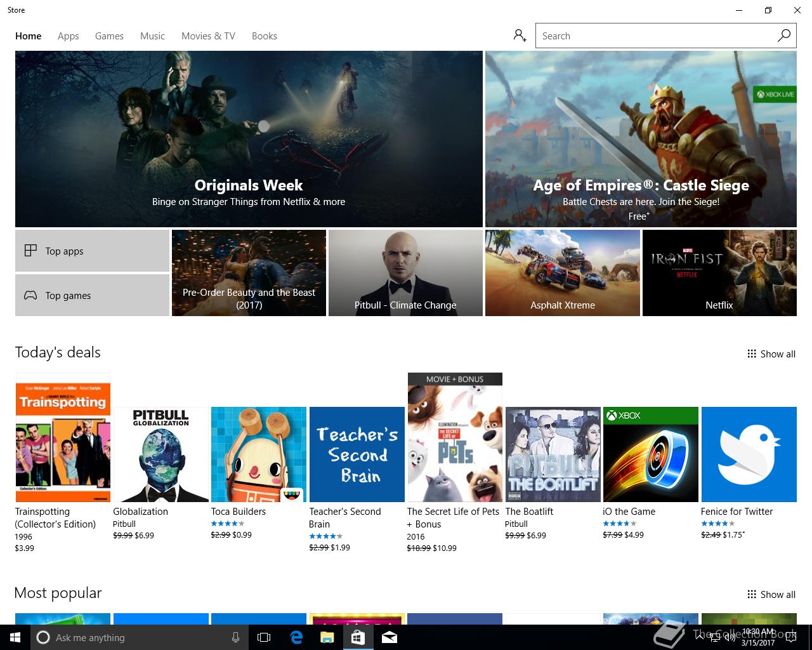Click the Top games button

[x=92, y=295]
